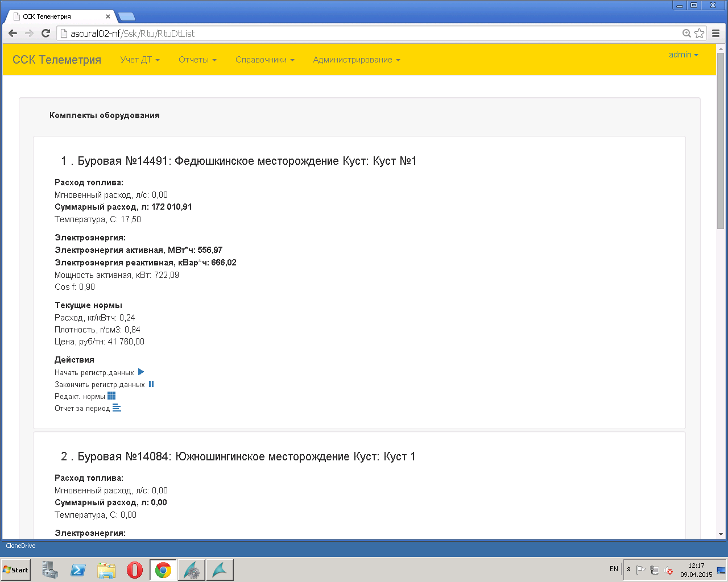Open the admin user dropdown
The height and width of the screenshot is (582, 728).
(x=683, y=55)
